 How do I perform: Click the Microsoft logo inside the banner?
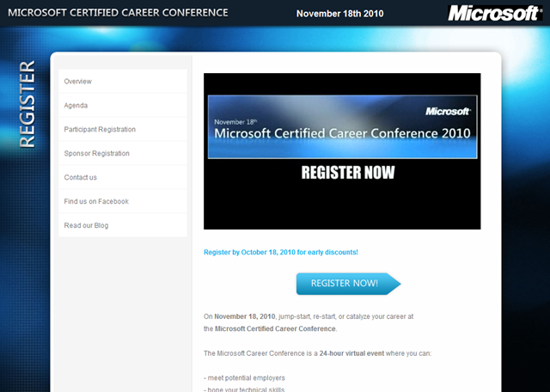coord(448,111)
